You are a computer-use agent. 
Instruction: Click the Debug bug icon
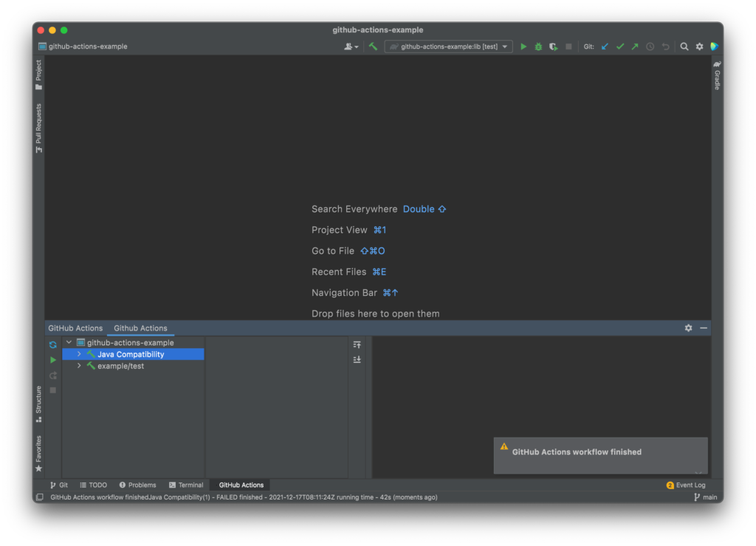(538, 46)
